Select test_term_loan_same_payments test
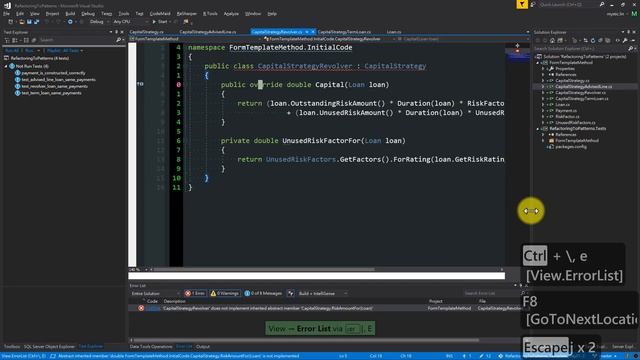The image size is (640, 360). coord(51,93)
